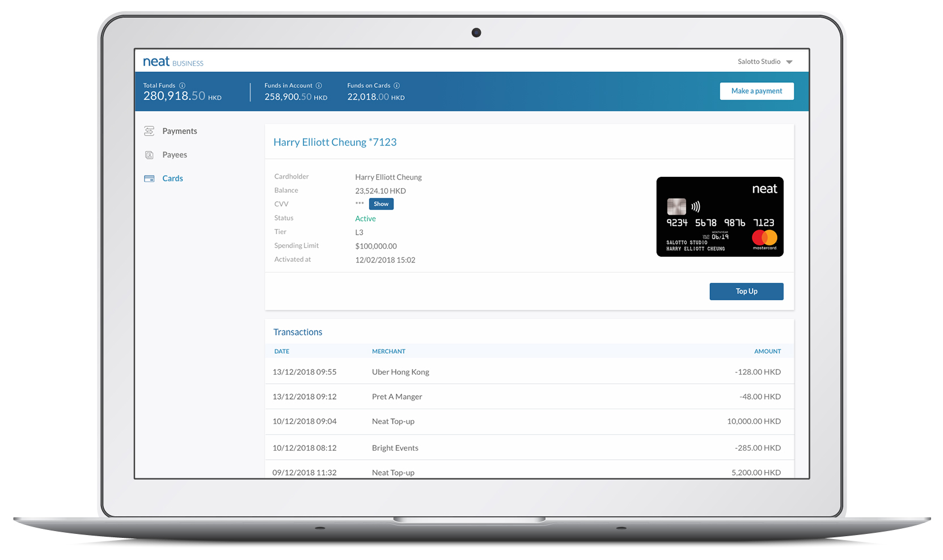The height and width of the screenshot is (560, 943).
Task: Click the Cards sidebar icon
Action: 149,179
